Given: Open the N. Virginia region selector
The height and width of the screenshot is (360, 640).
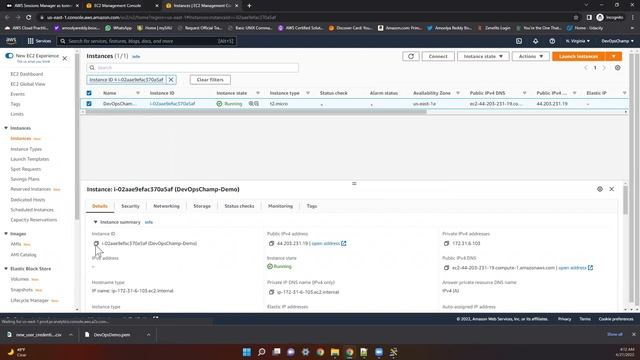Looking at the screenshot, I should tap(577, 41).
